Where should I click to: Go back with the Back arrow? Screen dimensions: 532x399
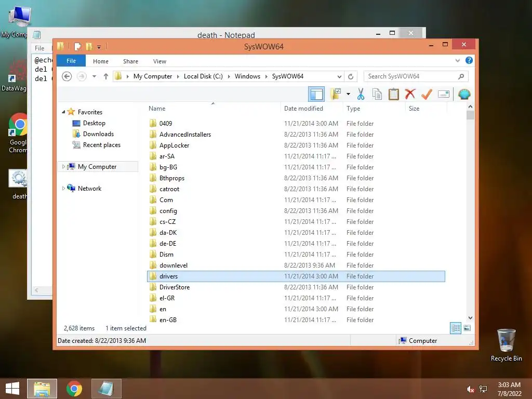click(67, 76)
